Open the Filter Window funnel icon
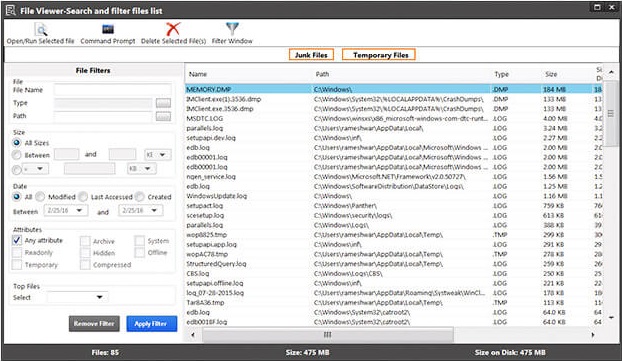The image size is (622, 361). pyautogui.click(x=232, y=29)
